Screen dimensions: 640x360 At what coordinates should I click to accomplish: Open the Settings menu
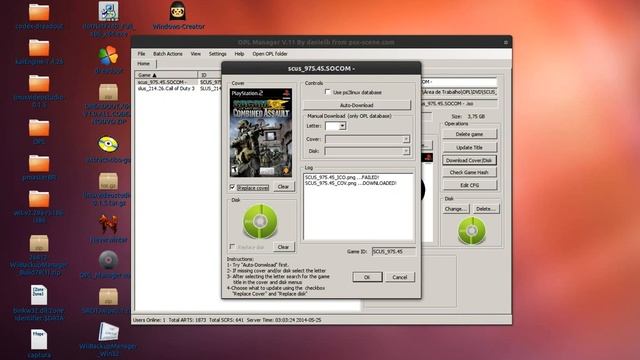[218, 54]
